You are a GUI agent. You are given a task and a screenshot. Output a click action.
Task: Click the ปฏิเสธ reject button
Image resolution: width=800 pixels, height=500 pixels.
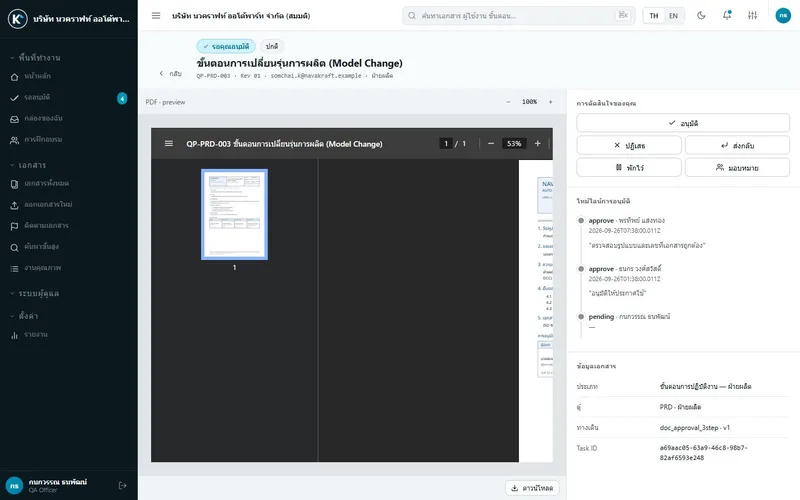pyautogui.click(x=629, y=145)
